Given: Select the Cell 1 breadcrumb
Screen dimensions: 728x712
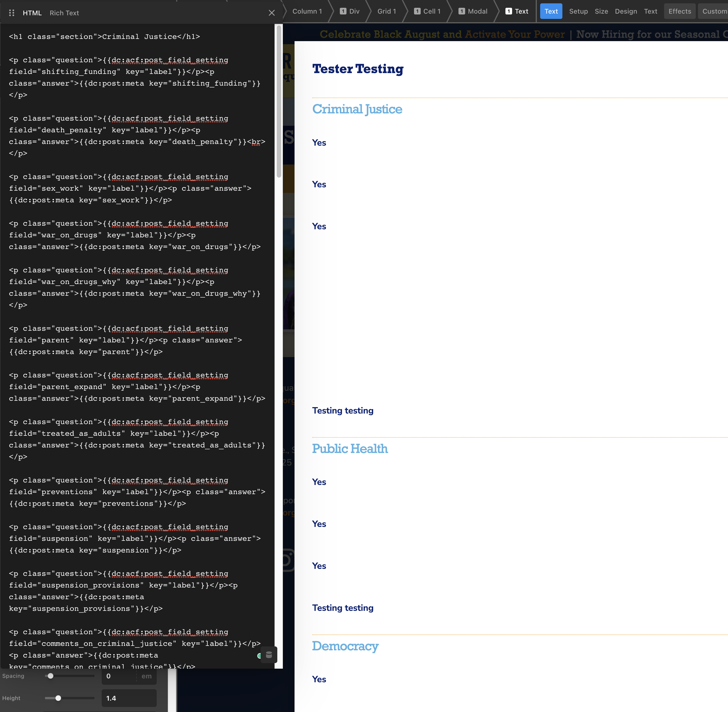Looking at the screenshot, I should 427,11.
